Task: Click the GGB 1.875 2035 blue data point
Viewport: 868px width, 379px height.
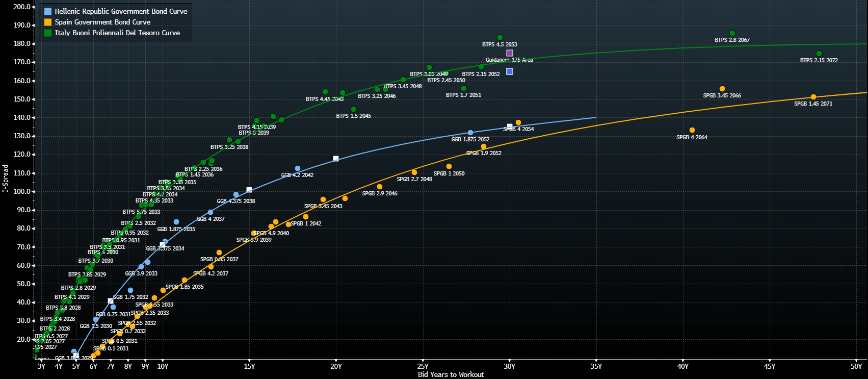Action: coord(176,222)
